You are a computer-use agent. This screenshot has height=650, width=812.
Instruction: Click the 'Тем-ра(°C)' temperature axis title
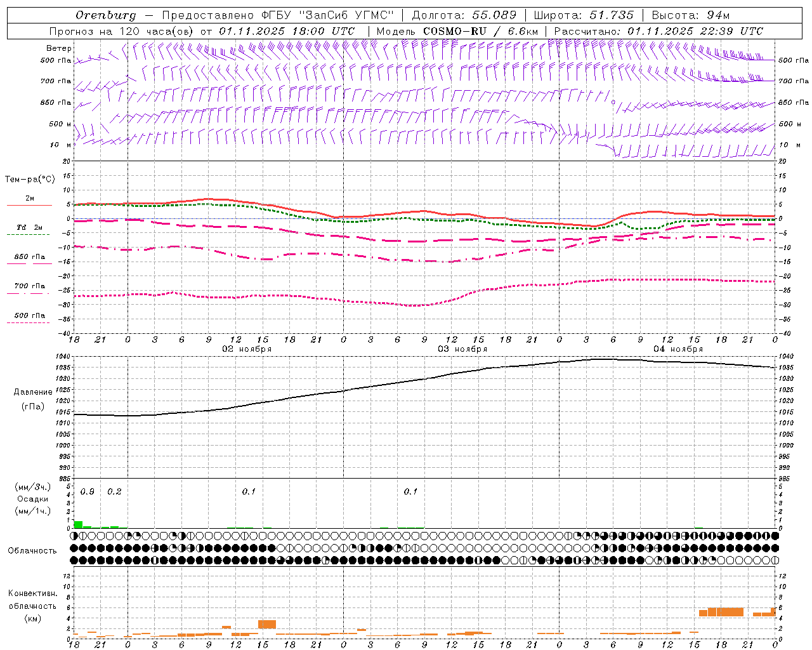click(x=30, y=179)
